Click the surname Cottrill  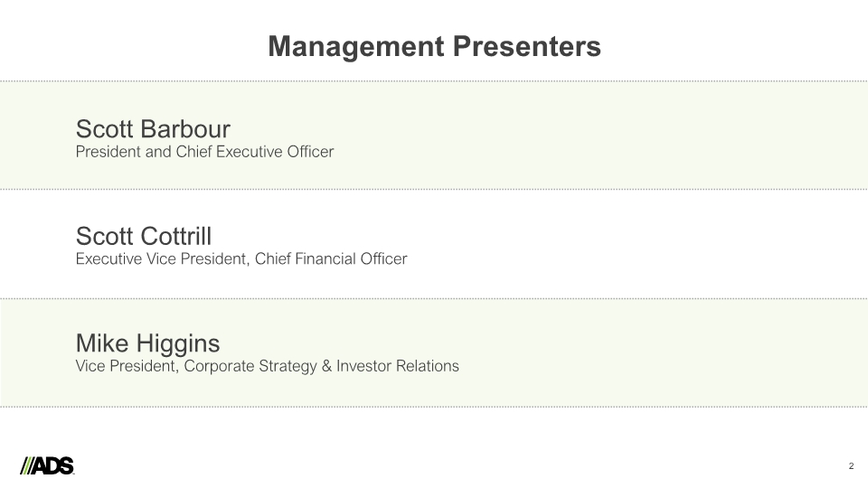point(175,236)
